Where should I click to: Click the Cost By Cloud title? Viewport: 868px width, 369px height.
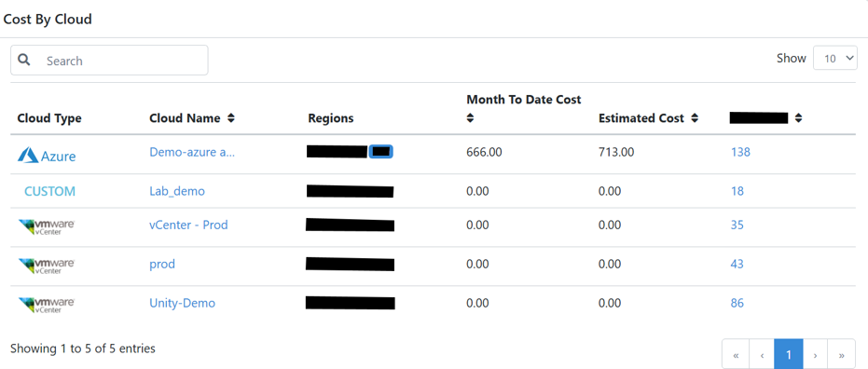coord(48,20)
